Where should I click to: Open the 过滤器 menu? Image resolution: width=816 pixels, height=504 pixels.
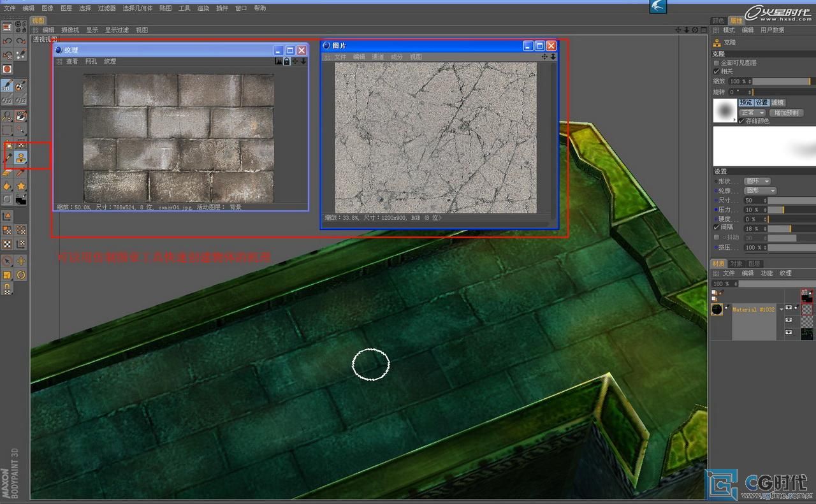point(106,8)
